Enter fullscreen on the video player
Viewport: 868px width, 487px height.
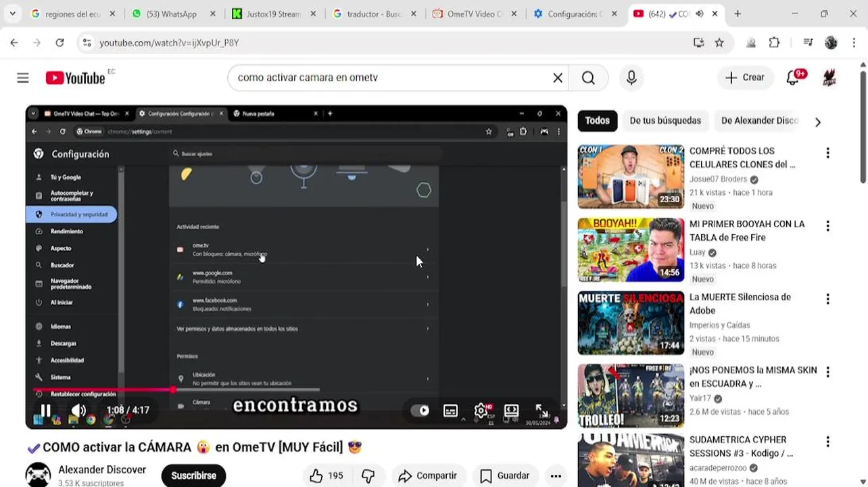tap(542, 411)
